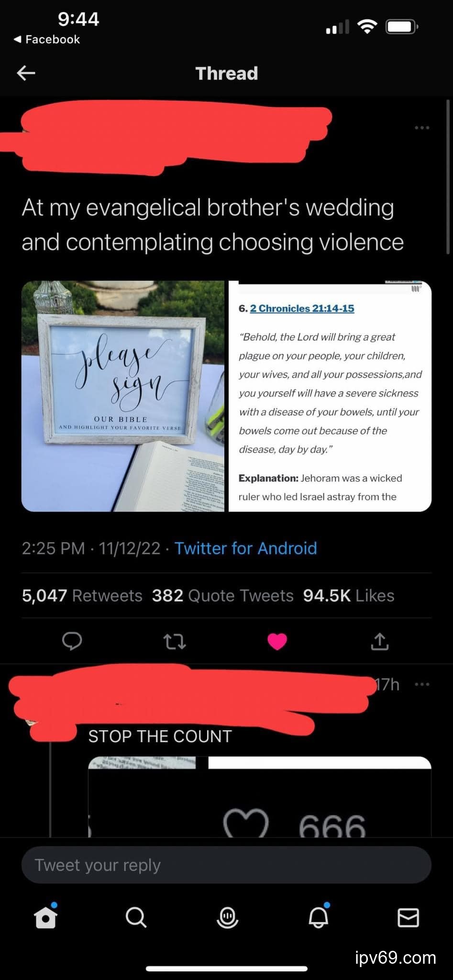View the 5,047 Retweets list
453x980 pixels.
coord(82,595)
